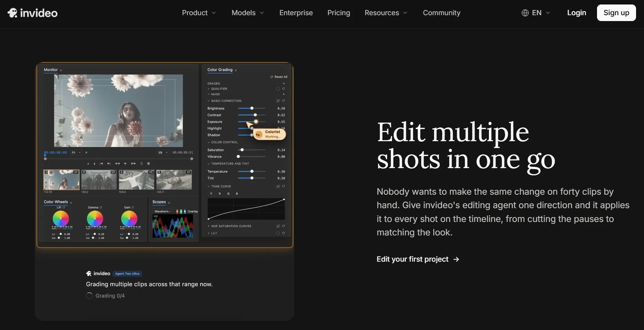Select the Scopes panel tab
This screenshot has height=330, width=644.
point(159,202)
